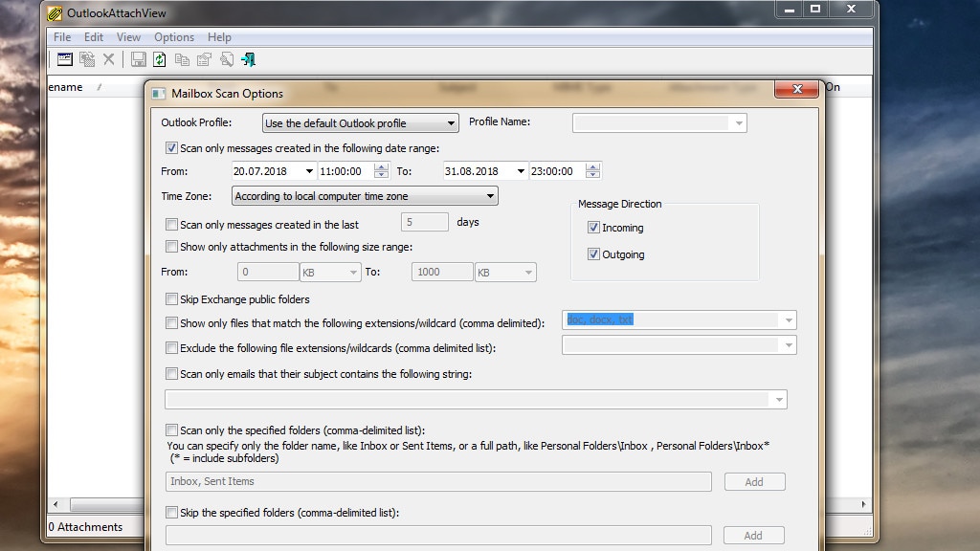The height and width of the screenshot is (551, 980).
Task: Uncheck the Incoming message direction checkbox
Action: coord(594,228)
